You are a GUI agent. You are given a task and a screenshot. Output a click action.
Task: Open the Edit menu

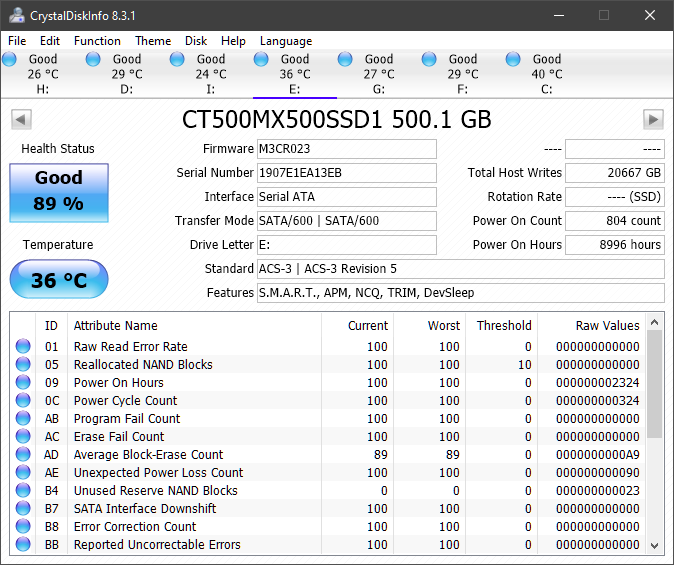50,41
